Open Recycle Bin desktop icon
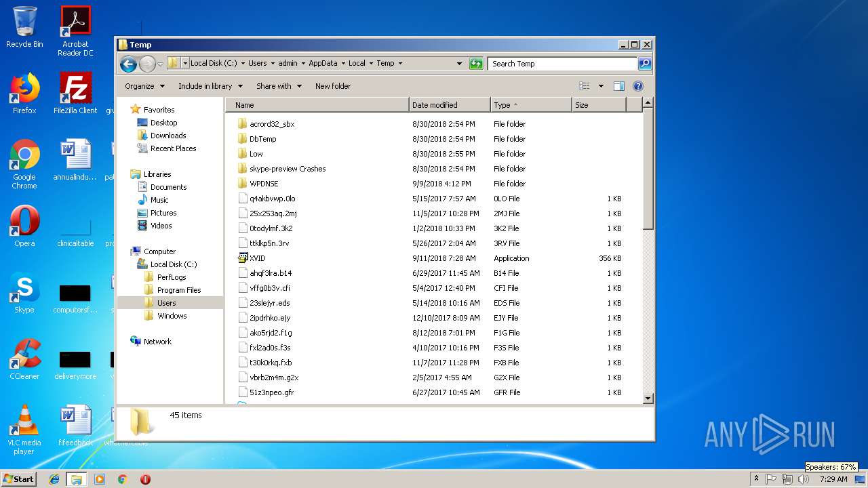868x488 pixels. tap(24, 27)
